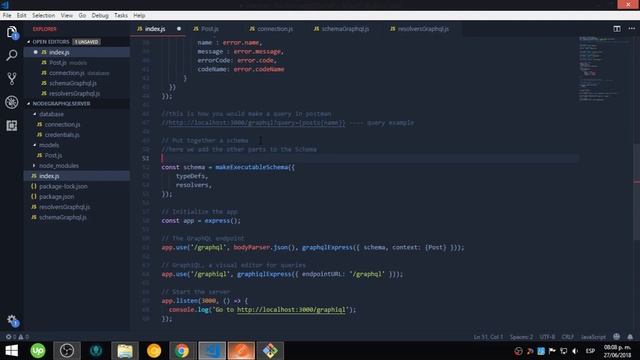
Task: Open schemaGraphql.js in project tree
Action: pyautogui.click(x=77, y=217)
